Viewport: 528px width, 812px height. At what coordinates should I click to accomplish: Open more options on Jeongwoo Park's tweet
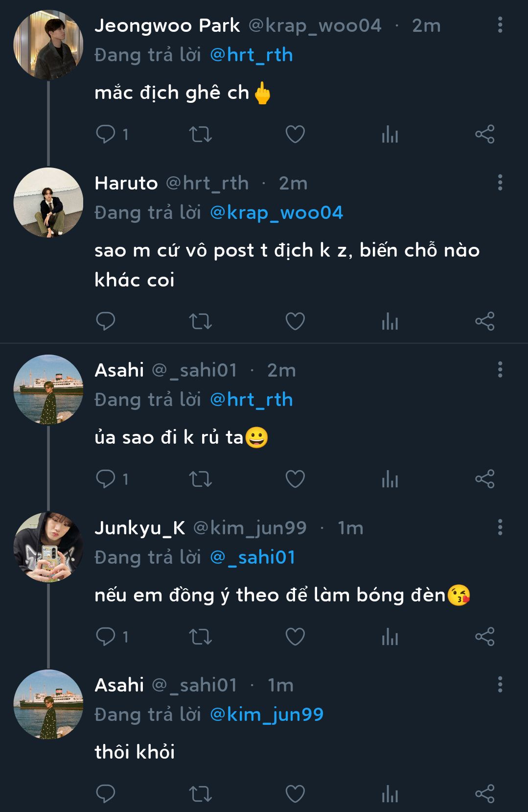pyautogui.click(x=500, y=25)
